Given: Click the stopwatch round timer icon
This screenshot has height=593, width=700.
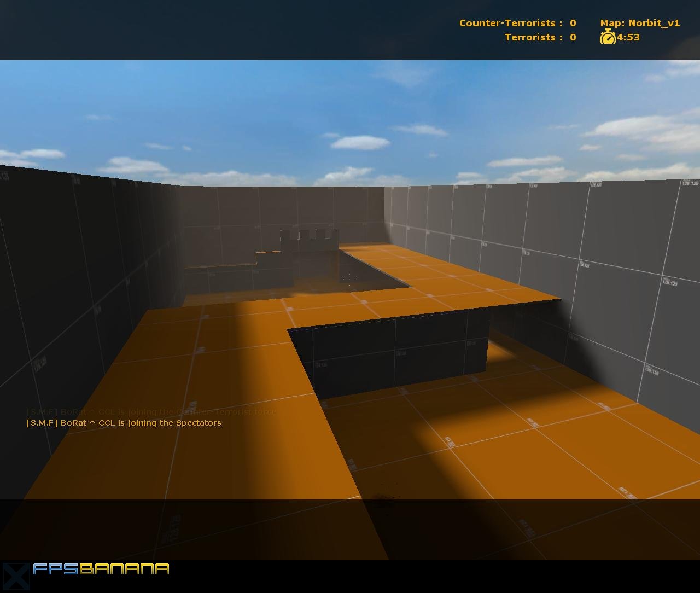Looking at the screenshot, I should pos(608,37).
